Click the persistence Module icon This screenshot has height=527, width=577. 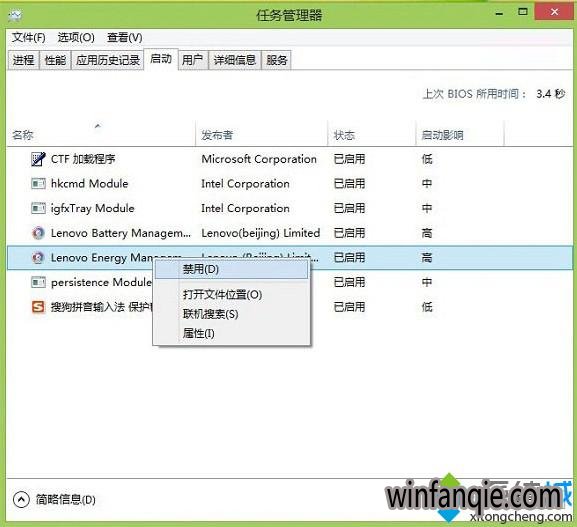(38, 282)
